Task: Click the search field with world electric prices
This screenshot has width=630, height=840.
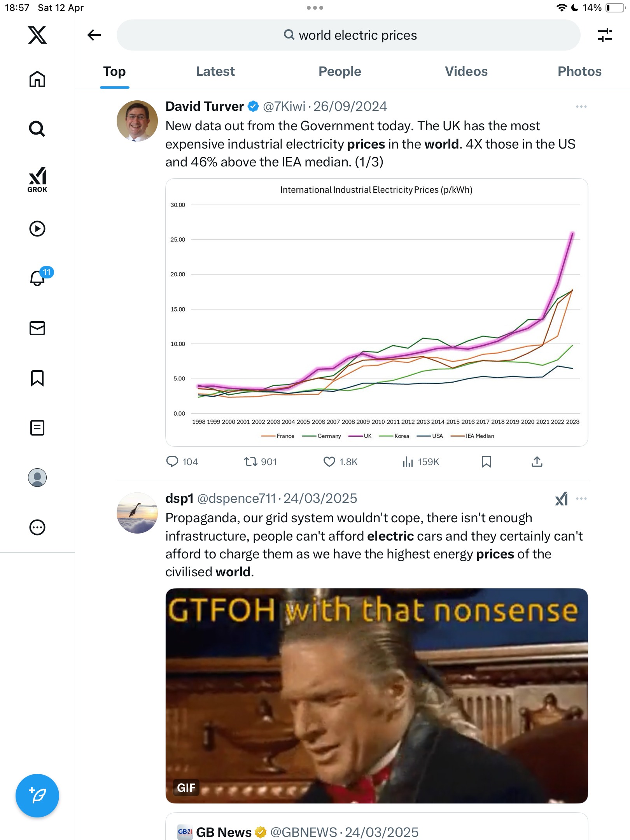Action: (348, 35)
